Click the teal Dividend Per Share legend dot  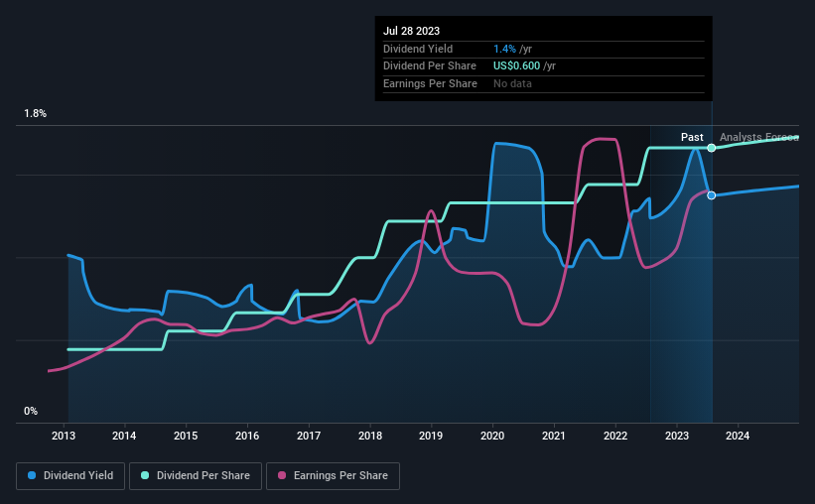[x=145, y=475]
